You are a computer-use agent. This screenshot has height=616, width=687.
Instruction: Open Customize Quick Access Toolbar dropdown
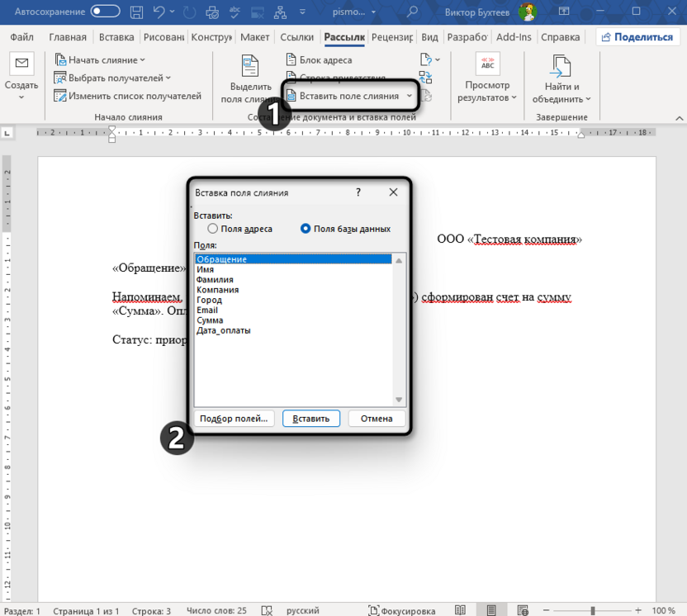[x=302, y=12]
